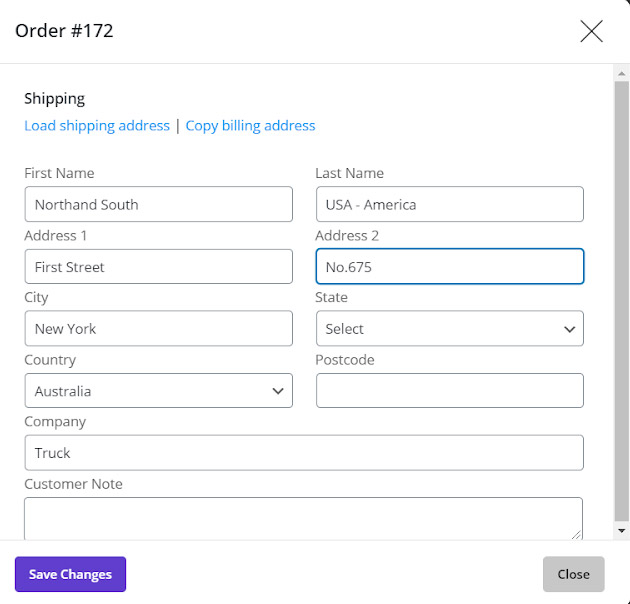The width and height of the screenshot is (630, 604).
Task: Focus the First Name input field
Action: (158, 205)
